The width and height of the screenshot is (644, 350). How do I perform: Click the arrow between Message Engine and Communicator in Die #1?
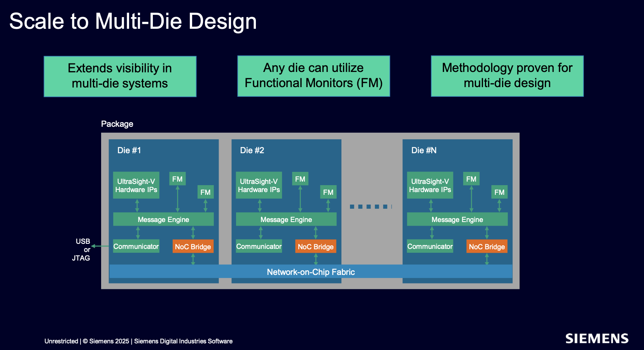(138, 233)
